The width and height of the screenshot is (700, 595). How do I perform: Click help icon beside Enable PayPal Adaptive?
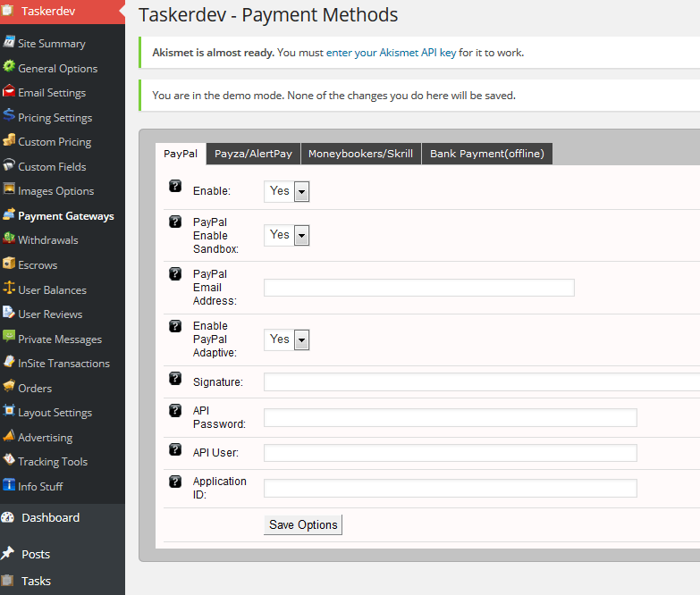[175, 326]
